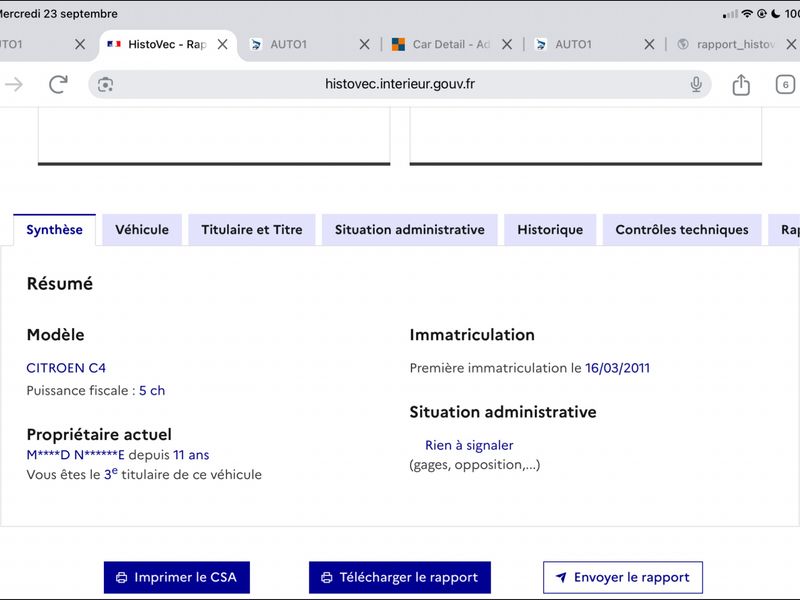800x600 pixels.
Task: Select the Synthèse tab
Action: tap(55, 230)
